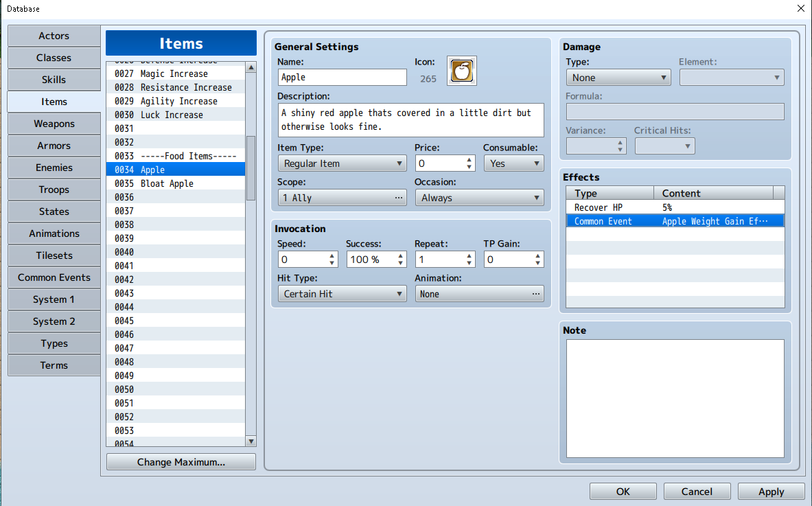Viewport: 812px width, 506px height.
Task: Open the Common Events tab
Action: coord(54,277)
